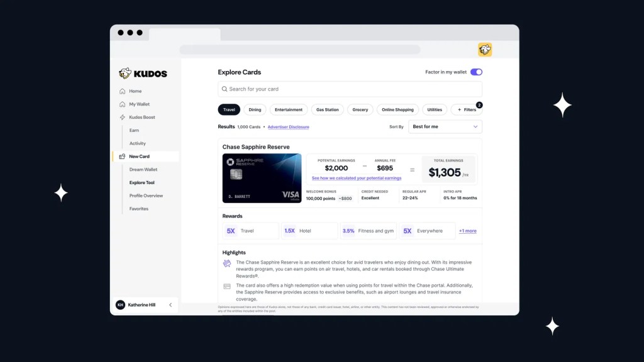Go to My Wallet in sidebar
The width and height of the screenshot is (644, 362).
[139, 104]
